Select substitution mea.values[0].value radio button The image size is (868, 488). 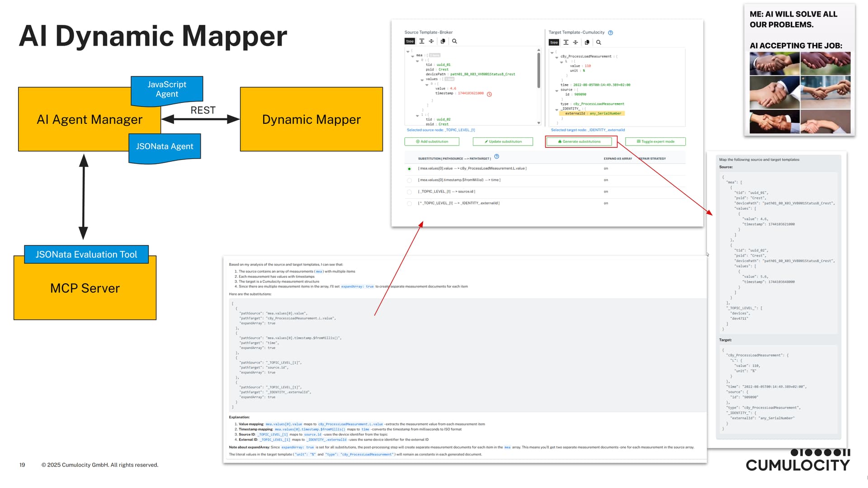[x=409, y=169]
